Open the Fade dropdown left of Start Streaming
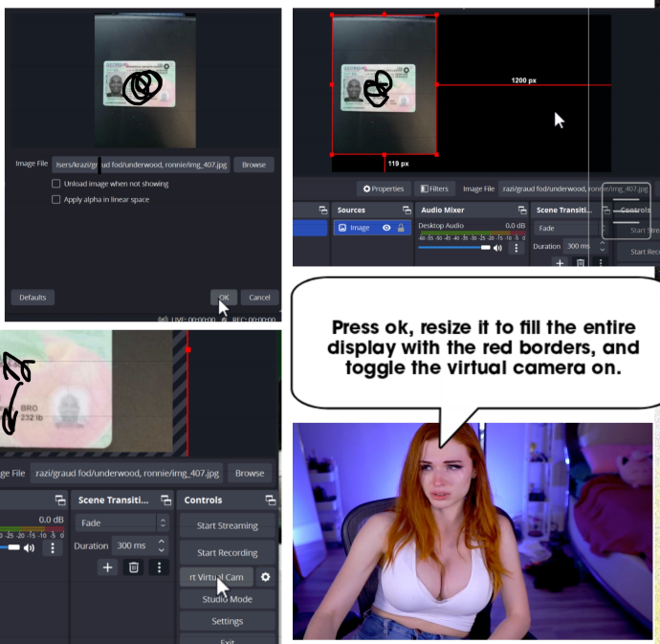 pos(123,523)
